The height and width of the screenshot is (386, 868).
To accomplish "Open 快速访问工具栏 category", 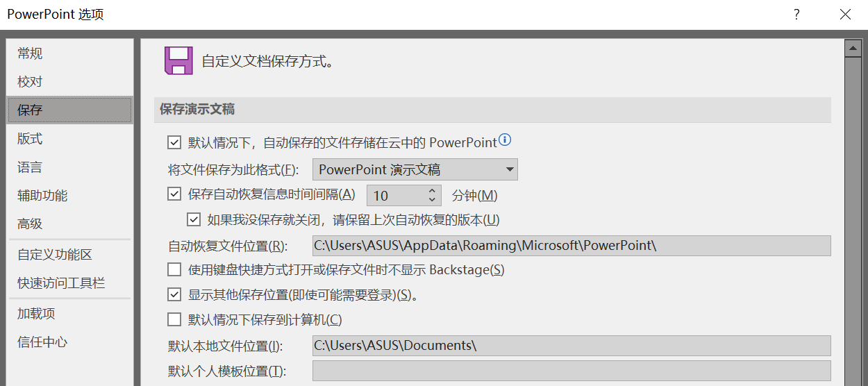I will 70,283.
